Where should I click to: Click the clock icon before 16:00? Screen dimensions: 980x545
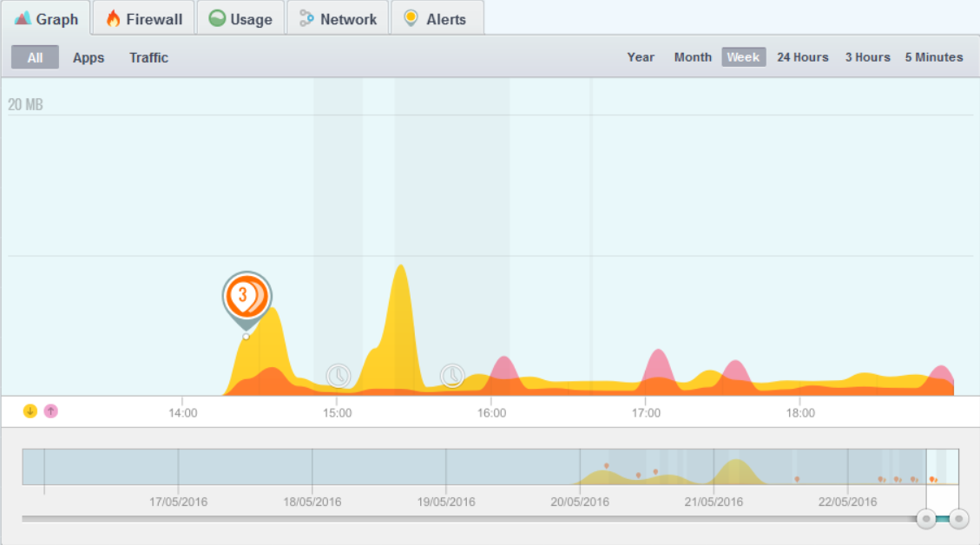(x=451, y=375)
